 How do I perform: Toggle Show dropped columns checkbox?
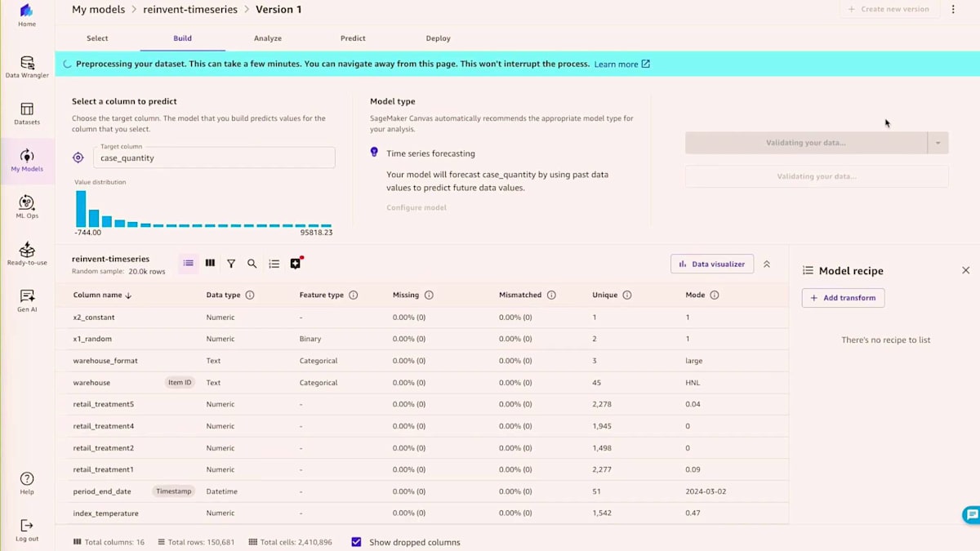click(356, 542)
